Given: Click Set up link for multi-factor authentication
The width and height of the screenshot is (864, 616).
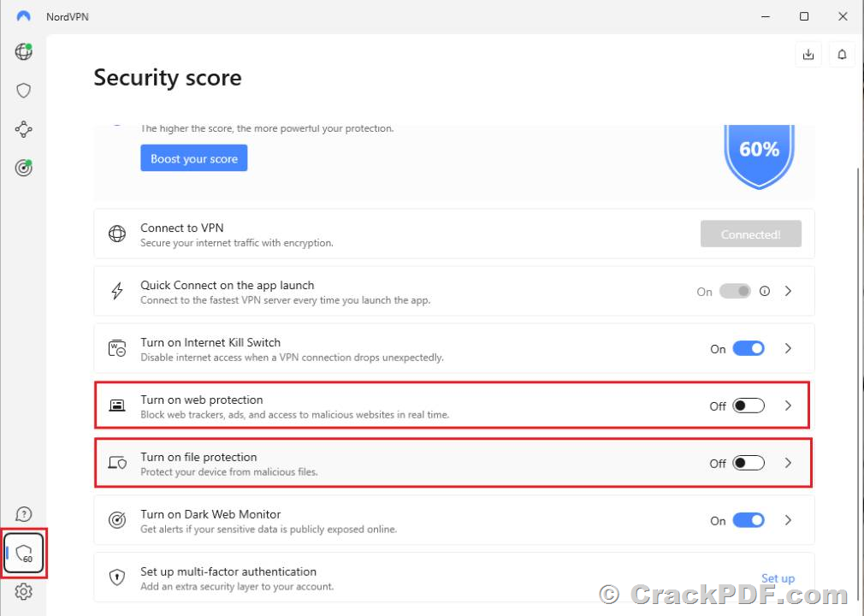Looking at the screenshot, I should click(778, 578).
